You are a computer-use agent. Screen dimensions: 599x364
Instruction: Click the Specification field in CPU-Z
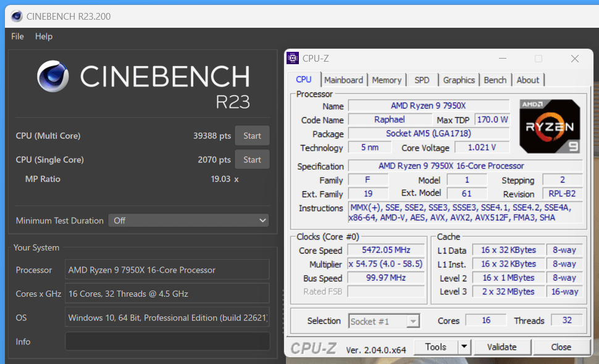pyautogui.click(x=465, y=166)
